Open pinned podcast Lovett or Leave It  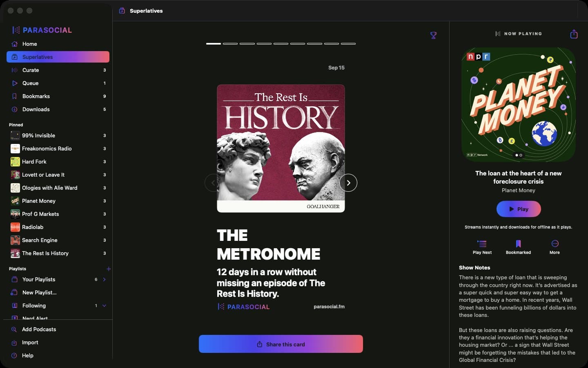click(58, 175)
